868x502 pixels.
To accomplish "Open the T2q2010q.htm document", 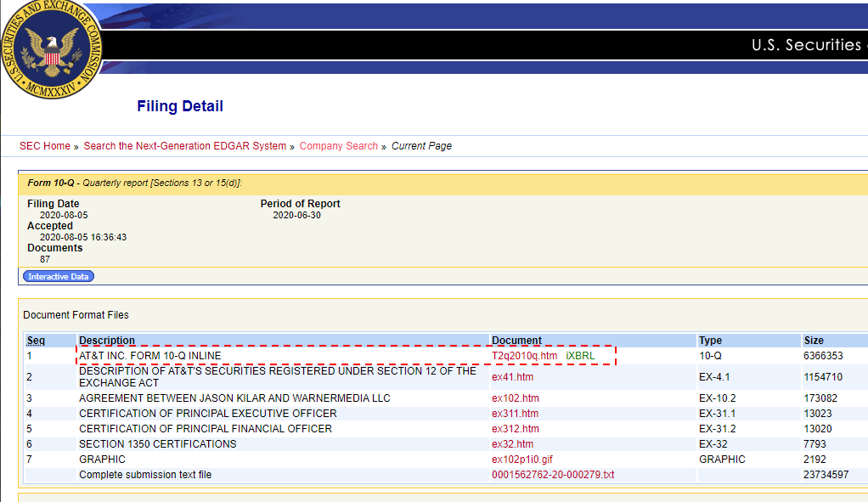I will (524, 356).
